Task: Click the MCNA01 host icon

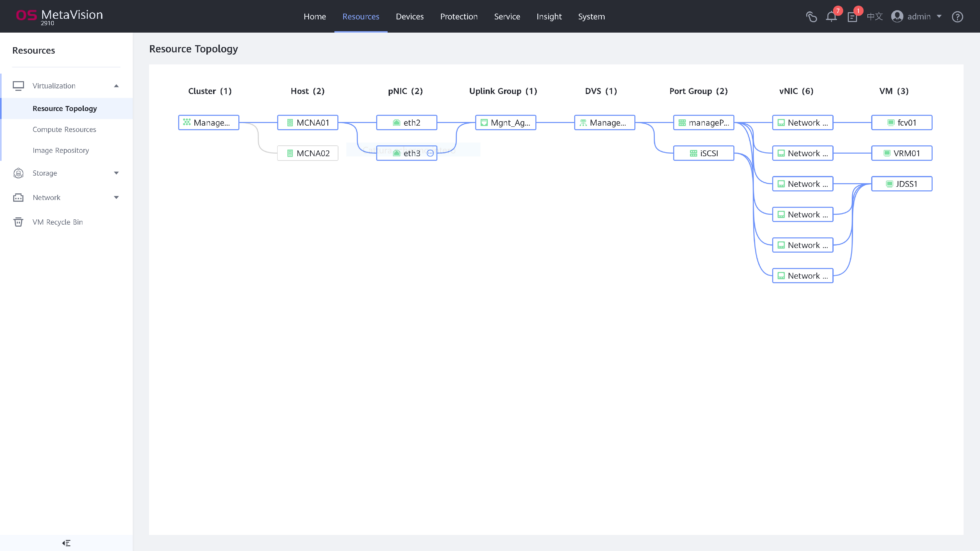Action: point(290,122)
